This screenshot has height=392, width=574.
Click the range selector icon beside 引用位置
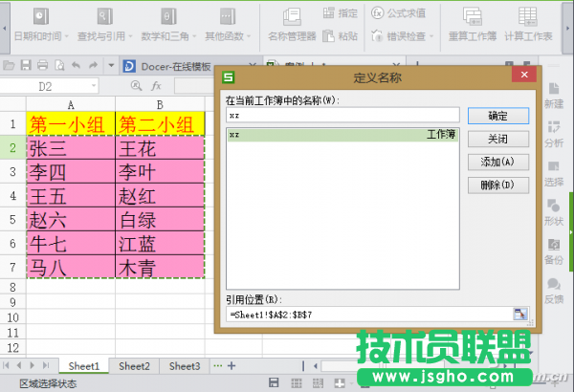point(520,314)
